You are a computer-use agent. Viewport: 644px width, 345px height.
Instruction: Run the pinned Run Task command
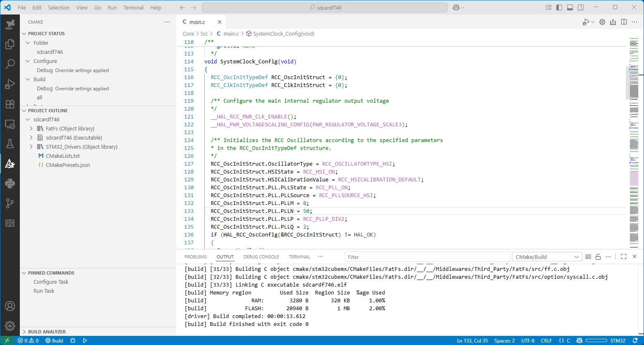coord(44,291)
